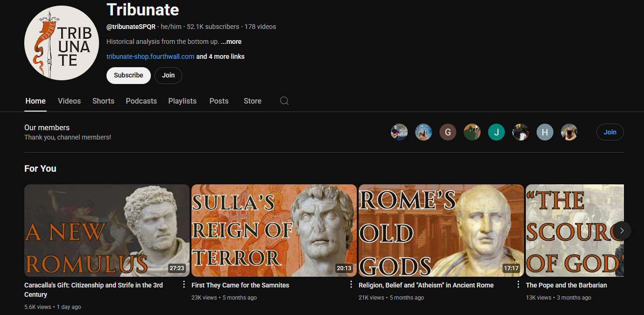
Task: Play the A New Romulus thumbnail
Action: click(x=107, y=231)
